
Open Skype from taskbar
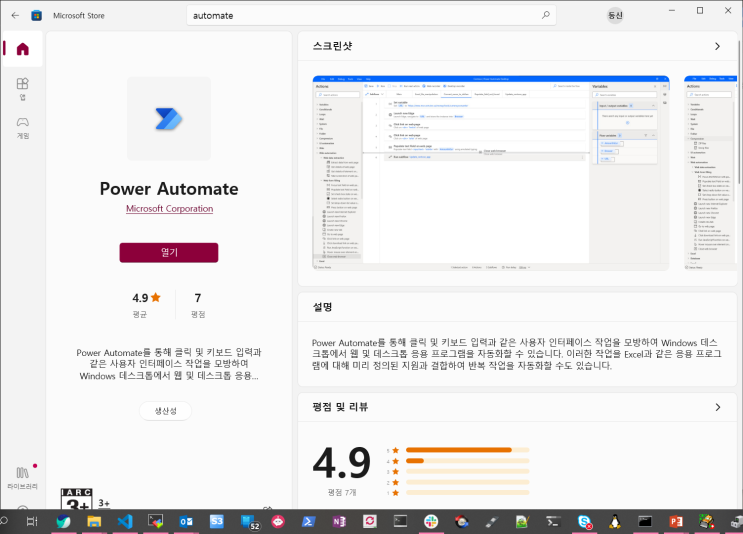click(585, 522)
